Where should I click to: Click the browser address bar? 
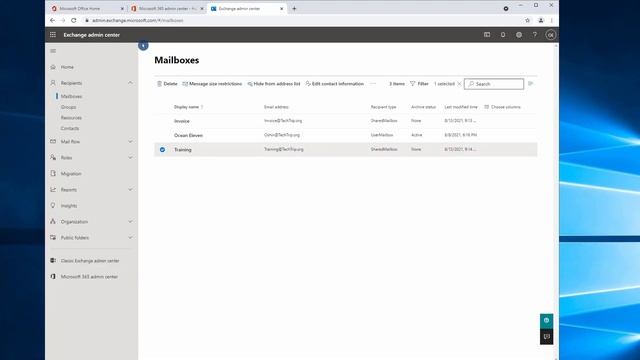click(302, 20)
